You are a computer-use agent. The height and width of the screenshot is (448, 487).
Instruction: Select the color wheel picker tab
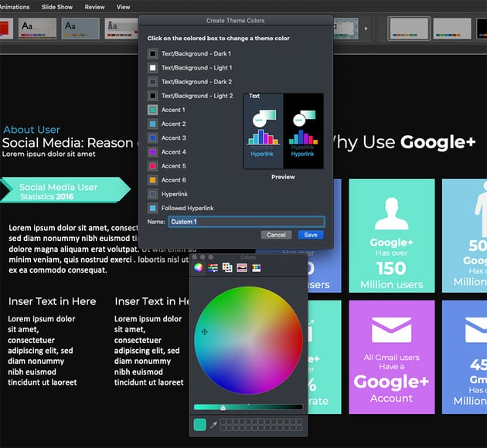pos(199,267)
